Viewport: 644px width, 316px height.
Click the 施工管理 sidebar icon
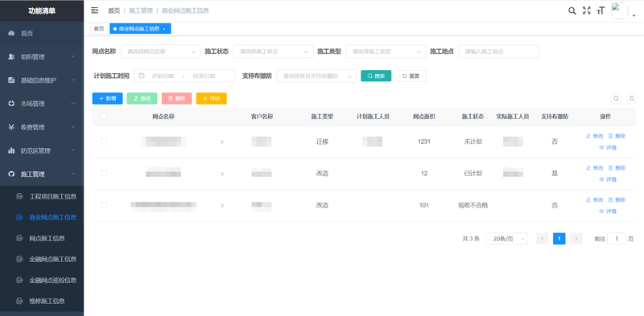coord(11,174)
